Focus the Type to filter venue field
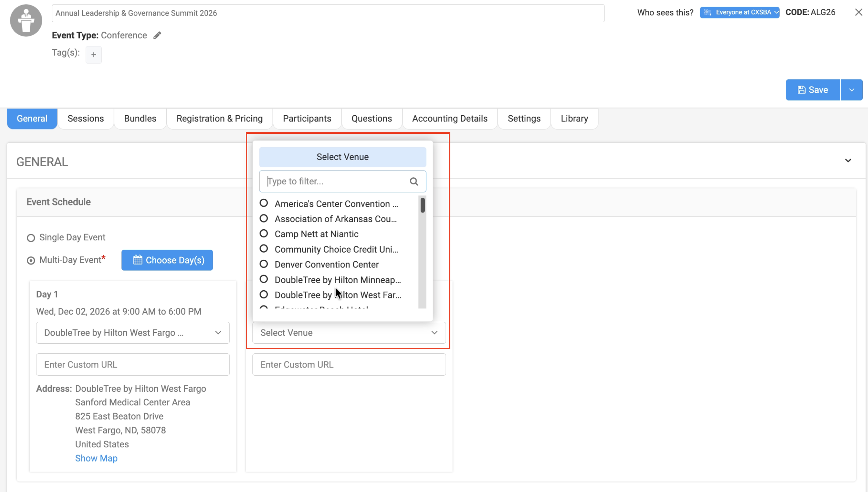The height and width of the screenshot is (492, 868). [x=334, y=181]
